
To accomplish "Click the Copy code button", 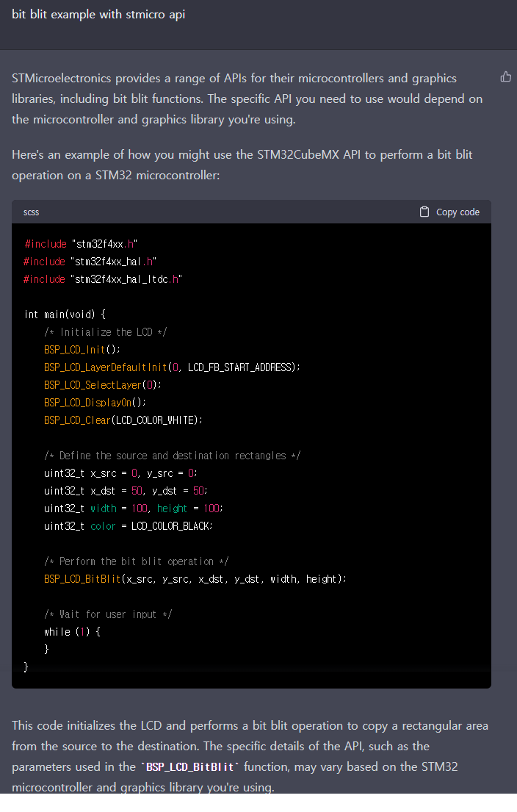I will tap(449, 212).
